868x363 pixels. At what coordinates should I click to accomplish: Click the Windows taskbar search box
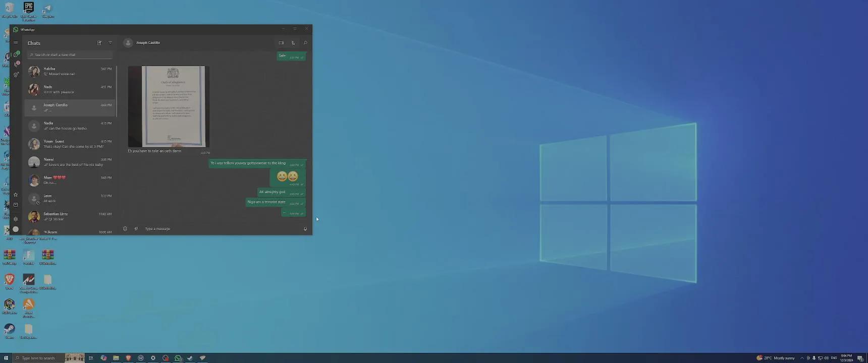[x=48, y=358]
